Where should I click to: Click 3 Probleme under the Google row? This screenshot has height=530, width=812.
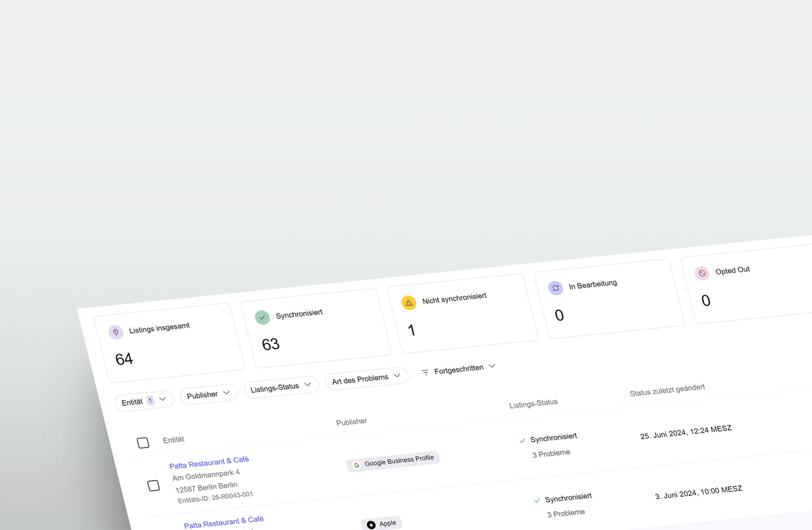pyautogui.click(x=551, y=454)
